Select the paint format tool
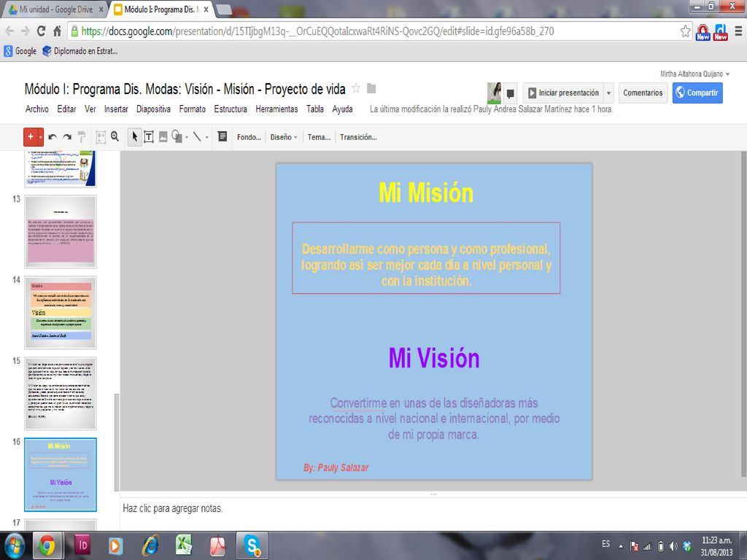Image resolution: width=747 pixels, height=560 pixels. [82, 137]
